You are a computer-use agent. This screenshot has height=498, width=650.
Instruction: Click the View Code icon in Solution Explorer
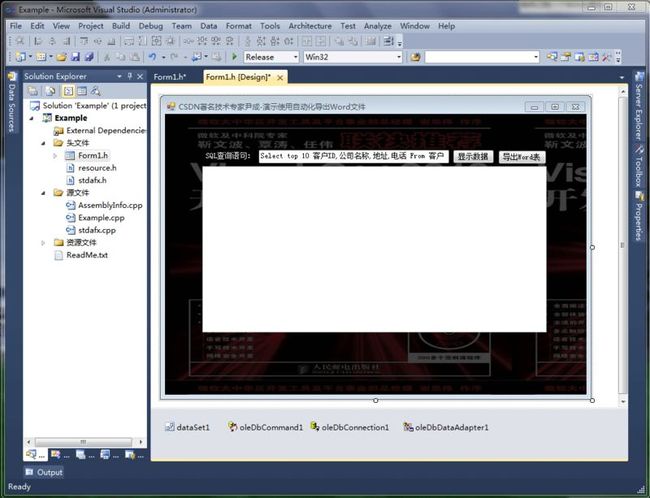pos(68,91)
